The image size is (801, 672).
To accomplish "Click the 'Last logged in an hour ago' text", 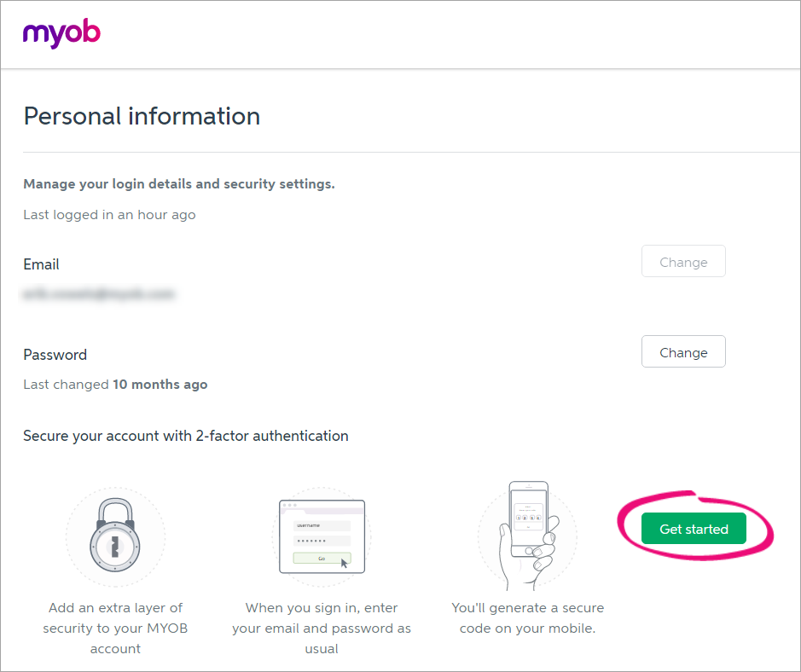I will tap(109, 215).
